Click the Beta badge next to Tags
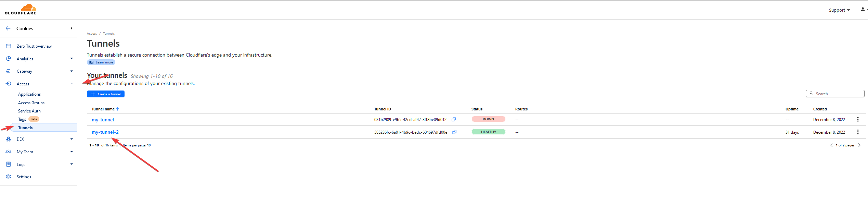Screen dimensions: 868x216 pyautogui.click(x=34, y=119)
